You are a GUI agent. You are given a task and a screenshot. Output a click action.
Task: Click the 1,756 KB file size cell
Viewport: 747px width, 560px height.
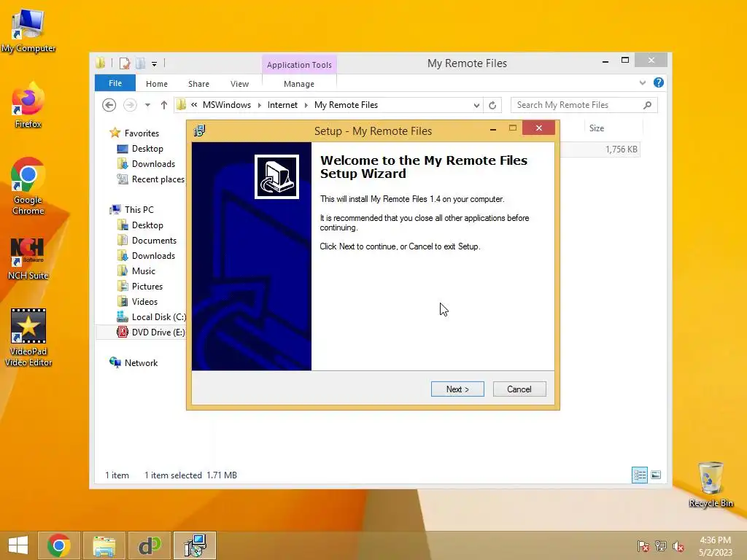[621, 149]
